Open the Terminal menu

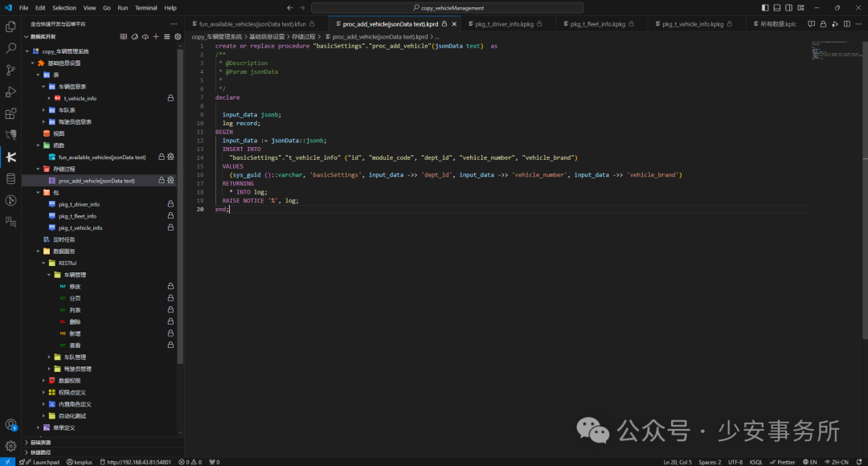[x=145, y=8]
